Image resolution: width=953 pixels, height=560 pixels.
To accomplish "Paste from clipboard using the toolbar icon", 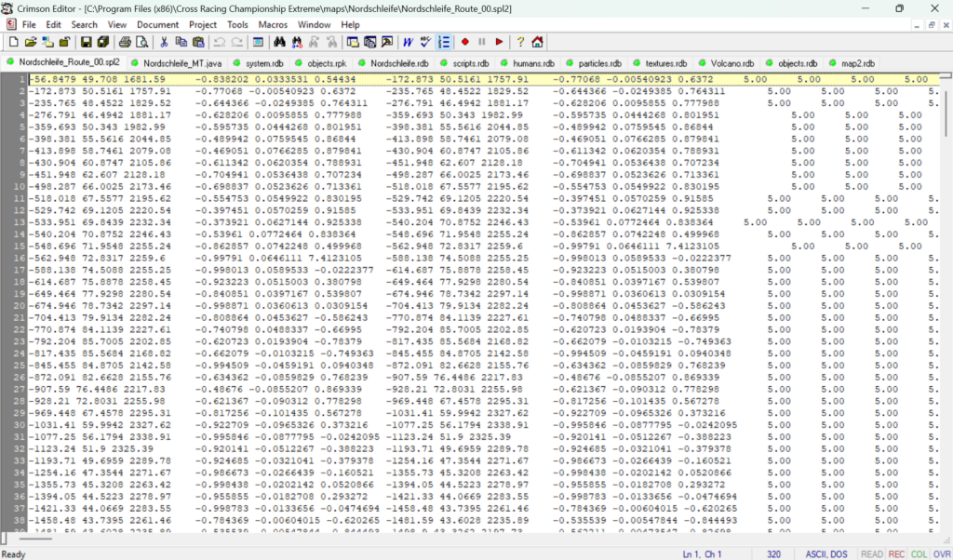I will 198,42.
